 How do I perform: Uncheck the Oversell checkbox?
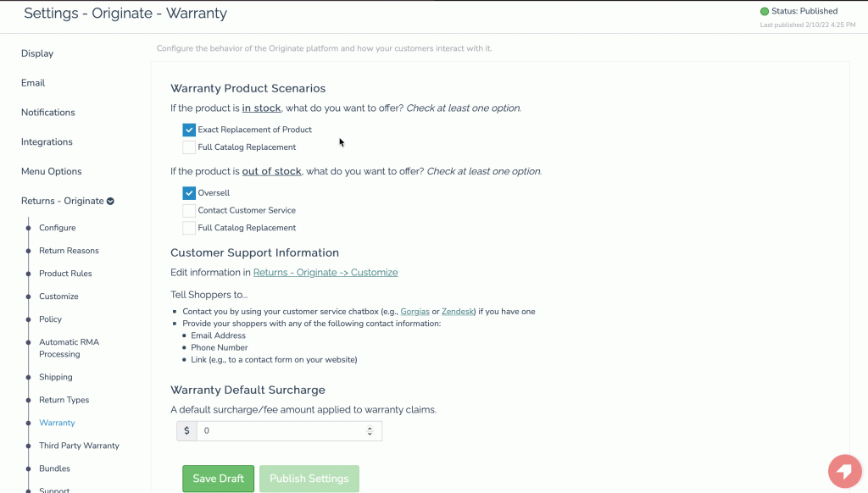189,193
